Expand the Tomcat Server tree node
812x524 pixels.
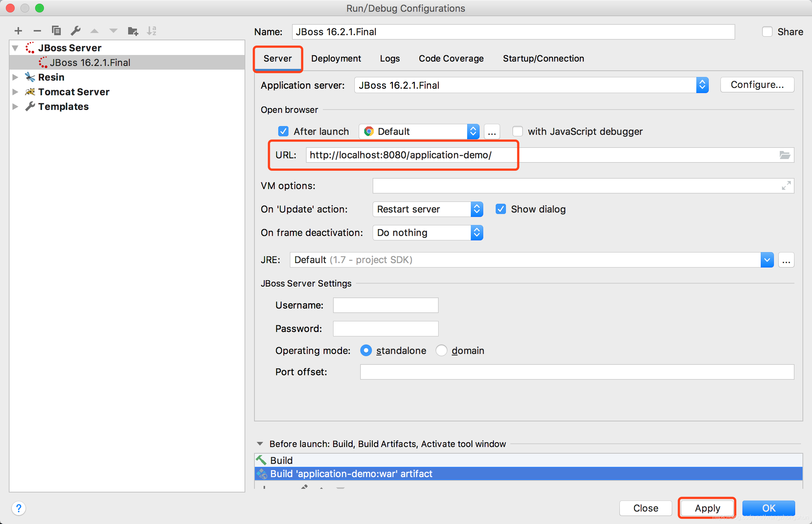pyautogui.click(x=15, y=92)
